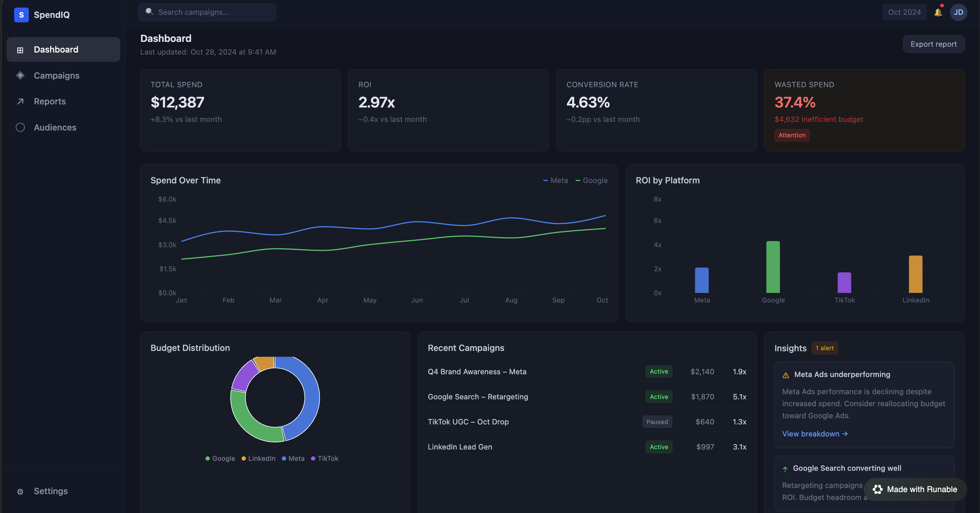
Task: Click the SpendIQ logo icon
Action: [x=21, y=15]
